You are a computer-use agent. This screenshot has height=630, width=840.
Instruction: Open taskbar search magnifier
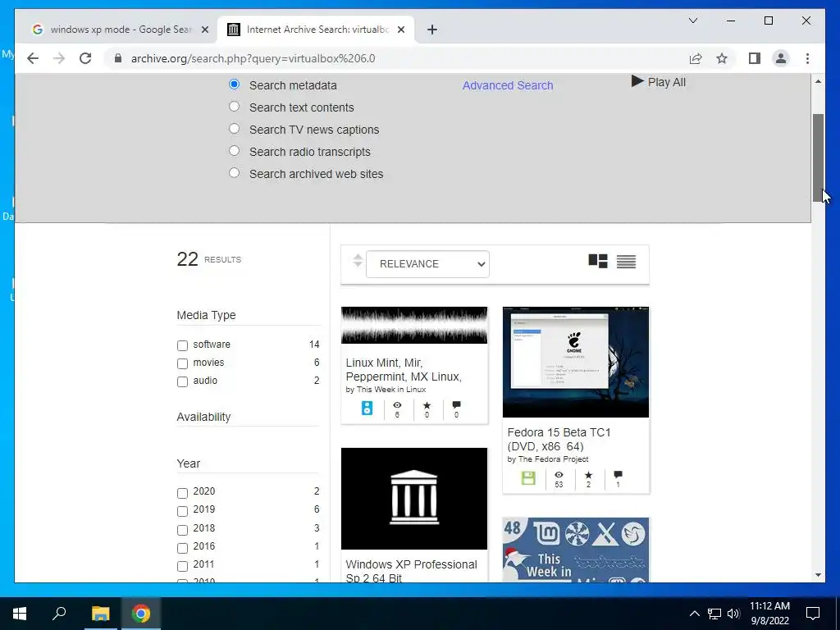(x=59, y=614)
